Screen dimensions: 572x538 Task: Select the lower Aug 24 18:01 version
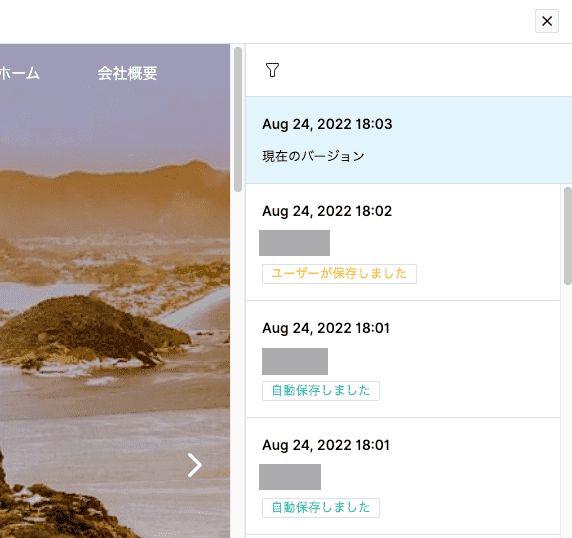pyautogui.click(x=403, y=476)
